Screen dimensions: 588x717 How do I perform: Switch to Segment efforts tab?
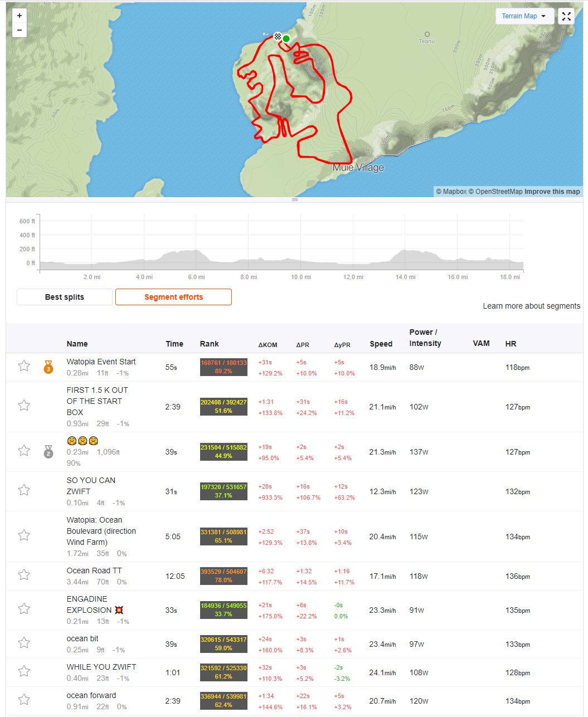point(173,297)
